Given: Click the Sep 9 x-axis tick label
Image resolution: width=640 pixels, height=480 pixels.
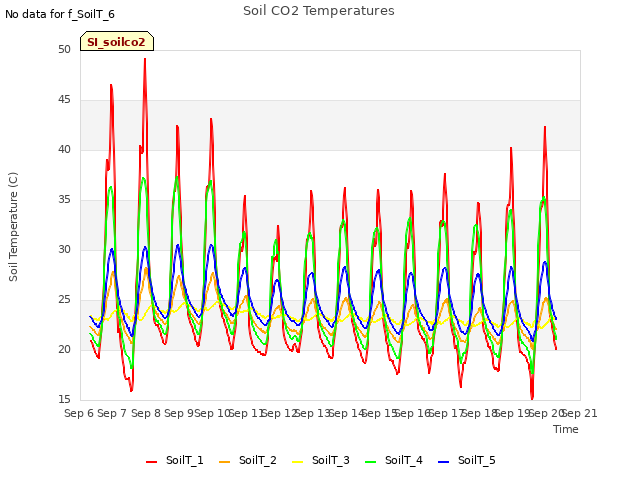Looking at the screenshot, I should [x=179, y=413].
